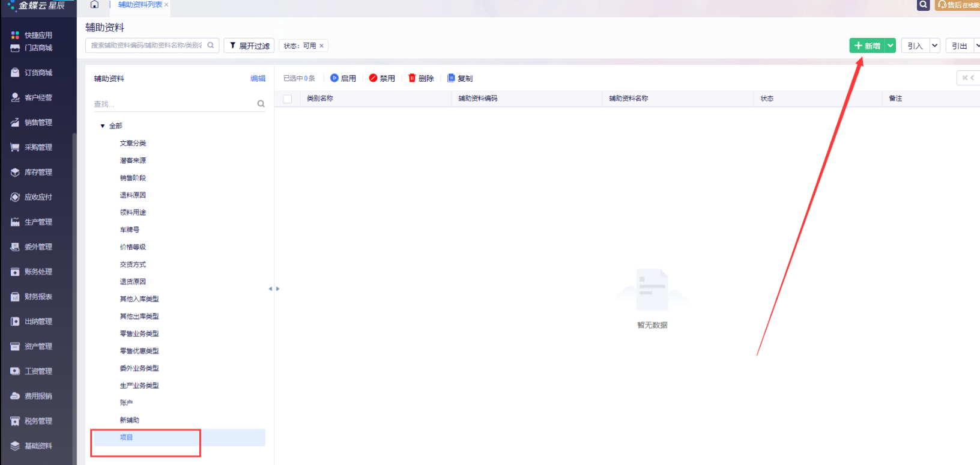Click search magnifier in 搜索 box

211,45
